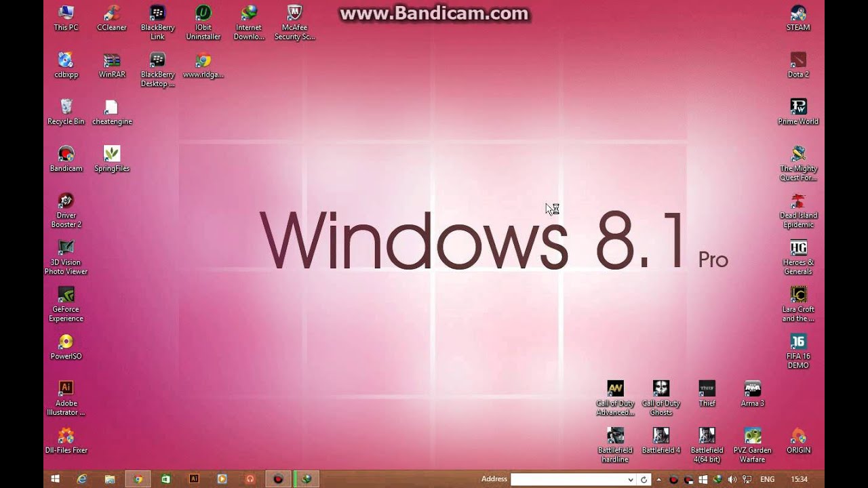
Task: Switch to Internet Download Manager taskbar item
Action: tap(307, 479)
